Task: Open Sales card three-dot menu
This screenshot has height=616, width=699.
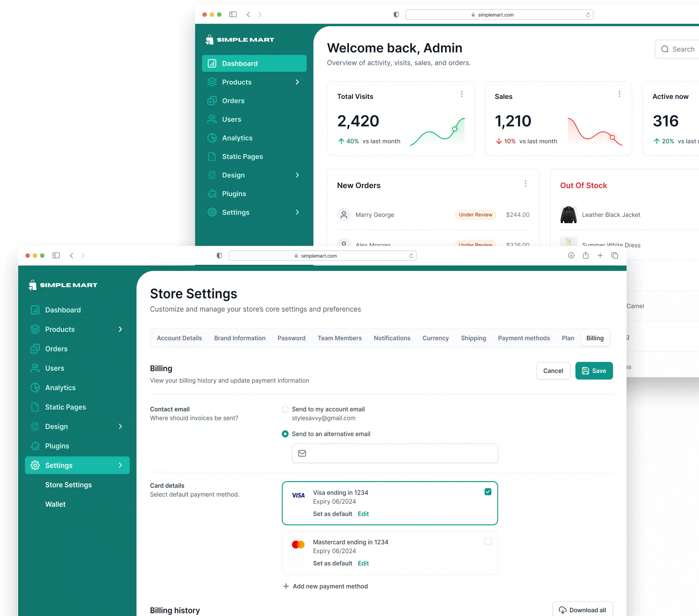Action: (x=619, y=94)
